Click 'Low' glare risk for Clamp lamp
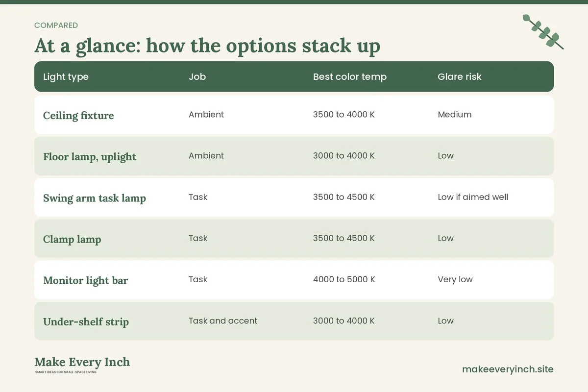The width and height of the screenshot is (588, 392). point(446,238)
